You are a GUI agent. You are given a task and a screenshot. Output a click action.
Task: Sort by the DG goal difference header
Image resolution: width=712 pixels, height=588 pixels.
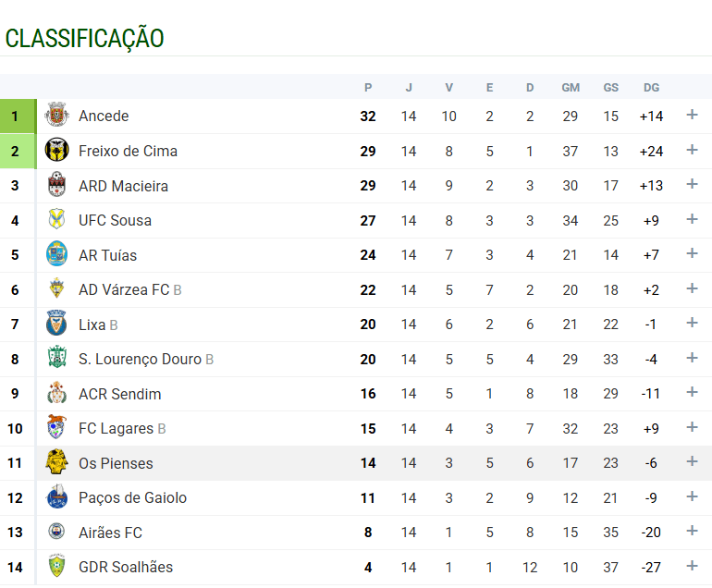[x=651, y=88]
